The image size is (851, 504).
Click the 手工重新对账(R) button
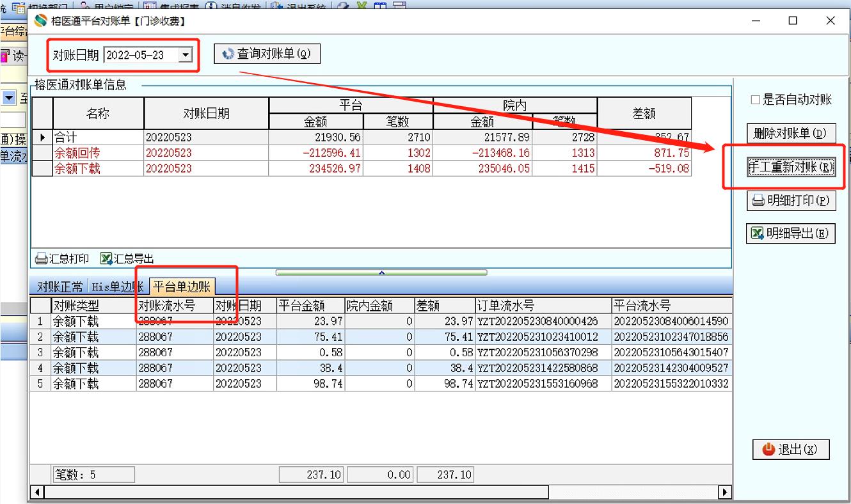point(791,167)
